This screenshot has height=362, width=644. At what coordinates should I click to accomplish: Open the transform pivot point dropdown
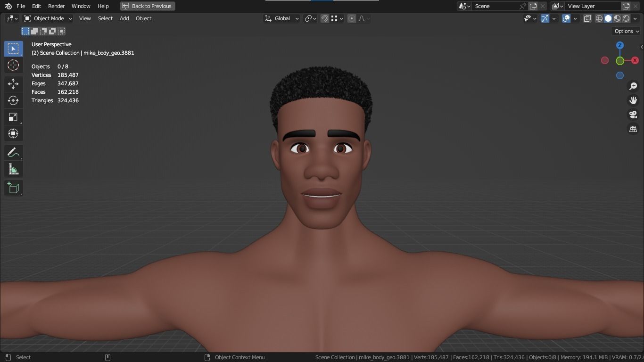point(310,18)
